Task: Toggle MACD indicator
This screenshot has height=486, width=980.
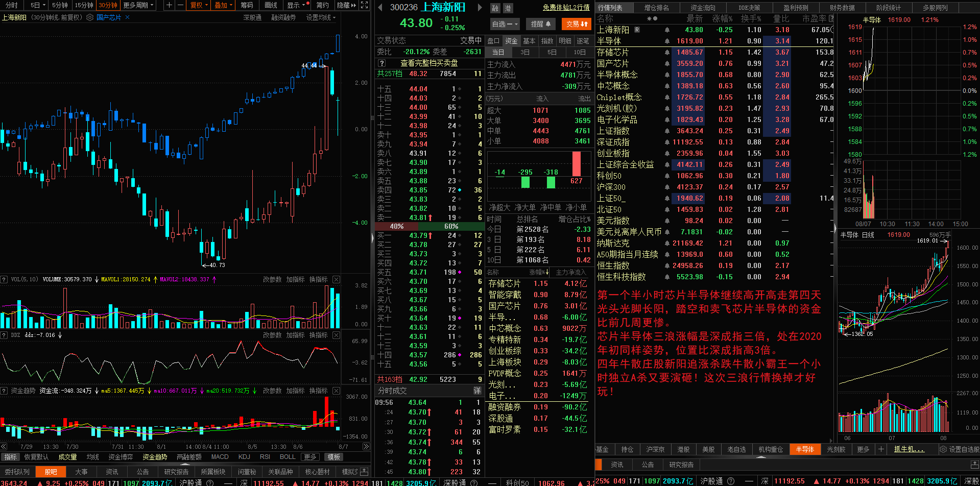Action: coord(220,457)
